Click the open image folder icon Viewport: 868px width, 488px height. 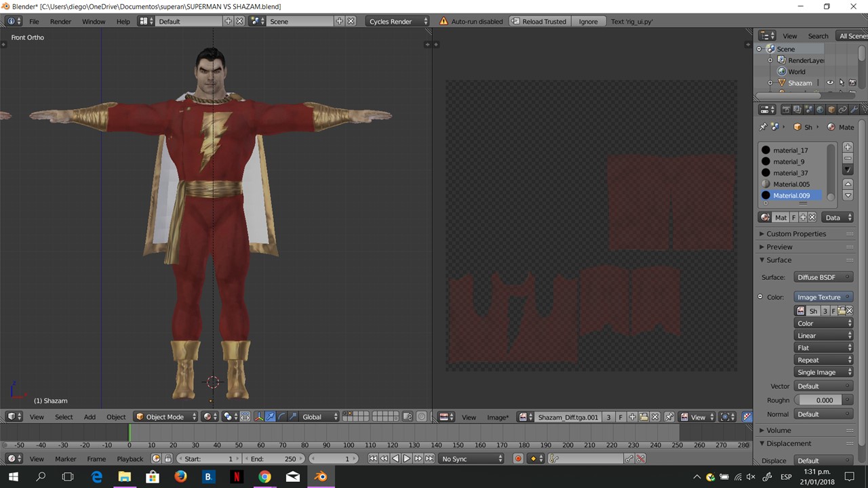644,417
